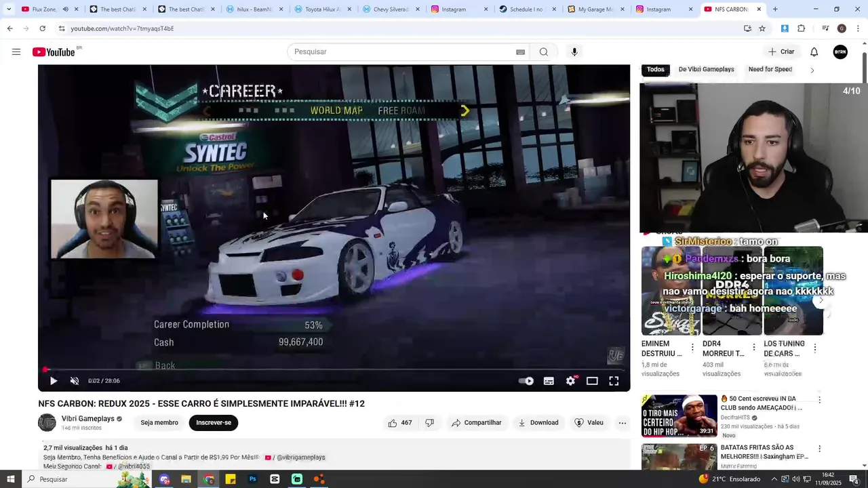
Task: Click the Valeu thanks button
Action: point(589,423)
